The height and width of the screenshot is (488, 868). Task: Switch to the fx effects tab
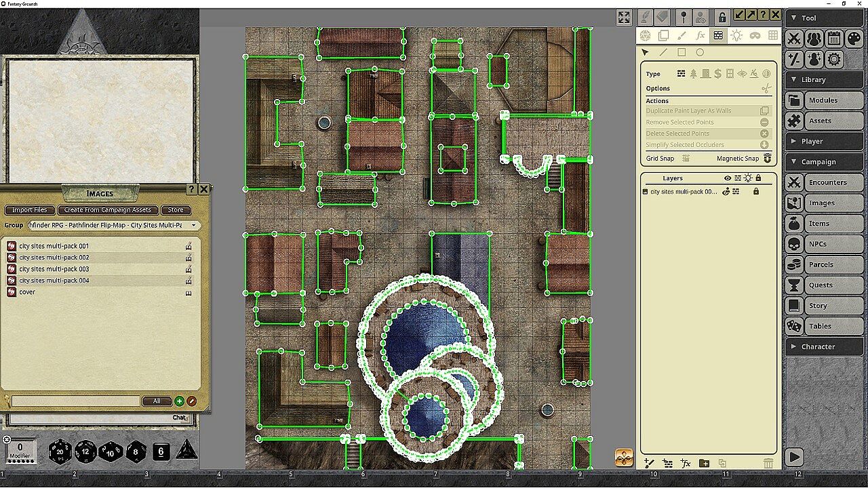[701, 35]
